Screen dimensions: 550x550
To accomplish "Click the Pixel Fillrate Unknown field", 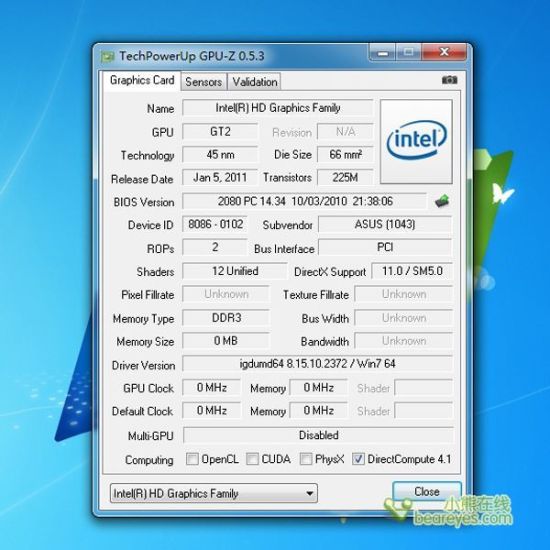I will pyautogui.click(x=226, y=294).
